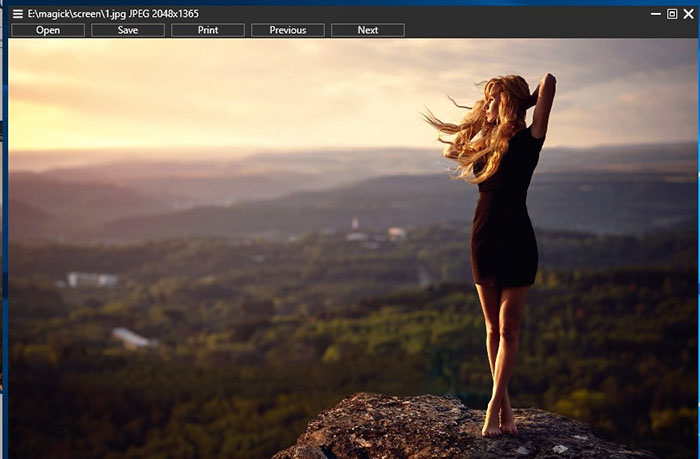
Task: Advance to the Next image
Action: pyautogui.click(x=367, y=30)
